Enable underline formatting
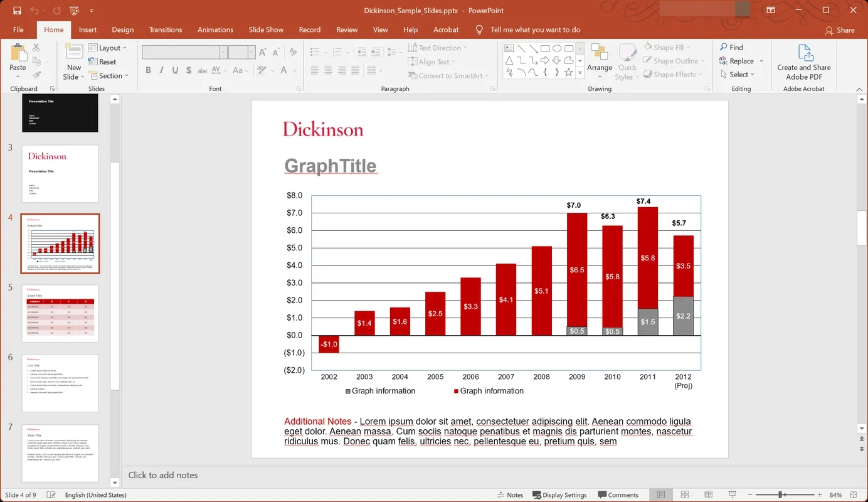Image resolution: width=868 pixels, height=502 pixels. click(175, 70)
